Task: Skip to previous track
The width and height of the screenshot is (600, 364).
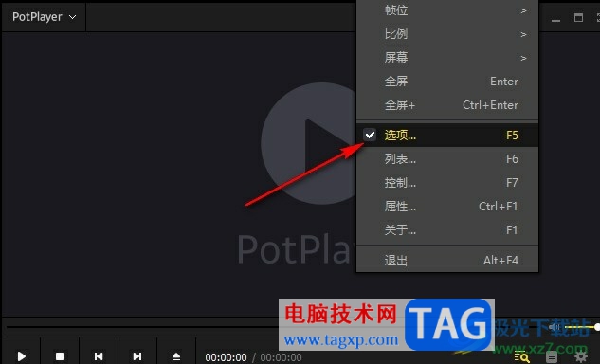Action: click(x=99, y=356)
